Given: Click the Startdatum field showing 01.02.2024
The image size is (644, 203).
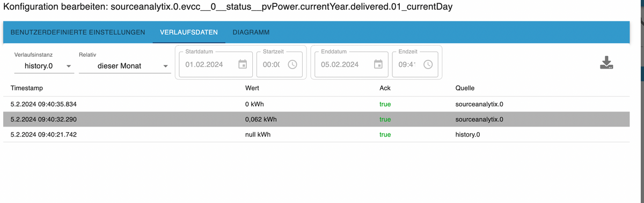Looking at the screenshot, I should coord(208,64).
